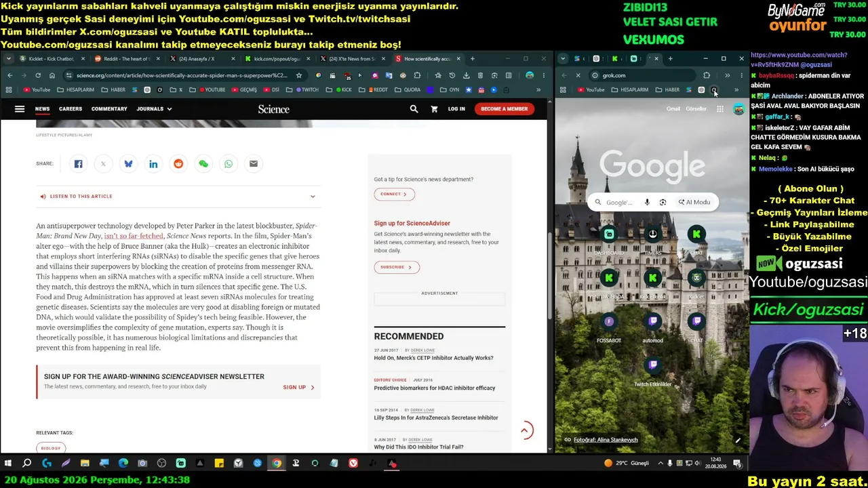Go to home page in left browser
The width and height of the screenshot is (868, 488).
52,75
